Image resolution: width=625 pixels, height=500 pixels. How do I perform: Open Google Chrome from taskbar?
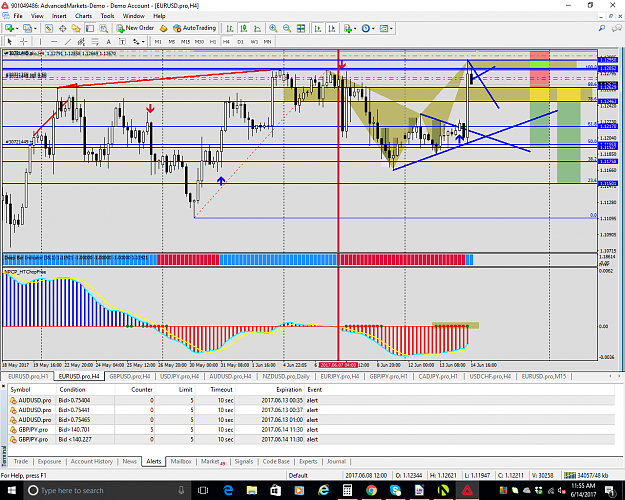371,490
